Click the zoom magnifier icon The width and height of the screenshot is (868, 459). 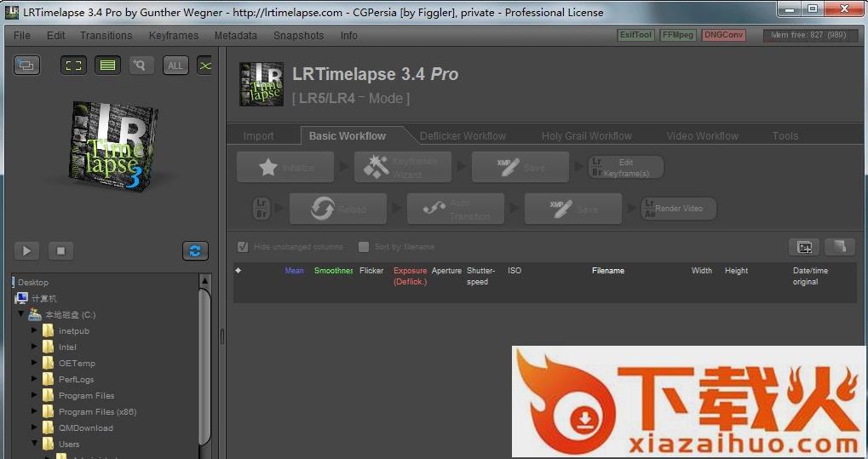(x=141, y=66)
